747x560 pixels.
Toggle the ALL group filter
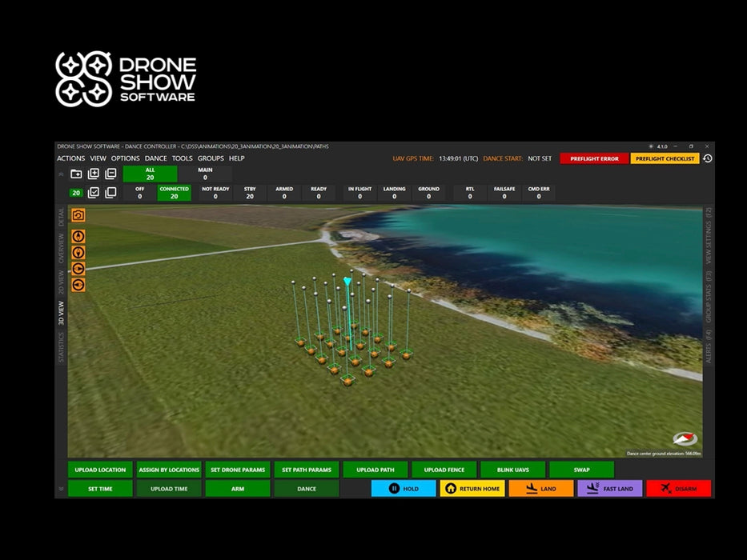tap(149, 174)
